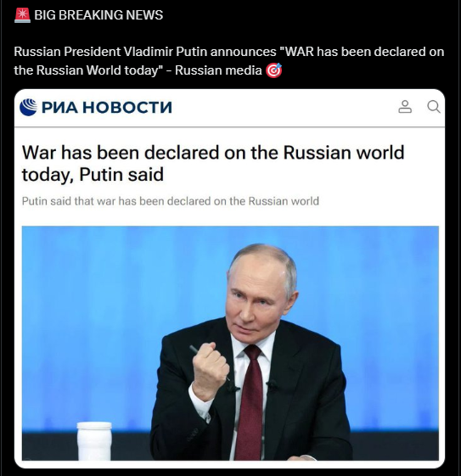Open the "War has been declared" headline
Screen dimensions: 461x476
[x=213, y=163]
